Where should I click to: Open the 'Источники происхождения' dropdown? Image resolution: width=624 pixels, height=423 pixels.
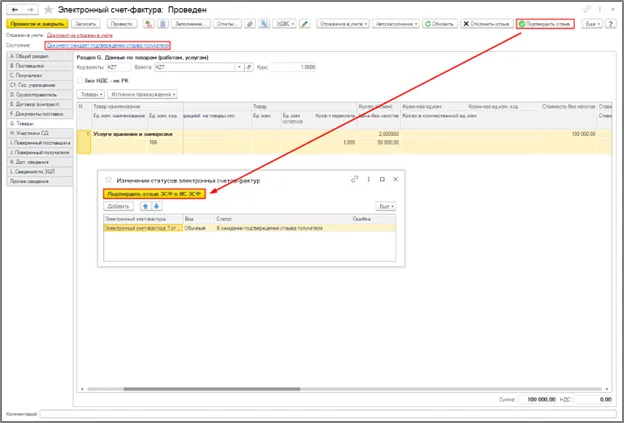[x=142, y=94]
